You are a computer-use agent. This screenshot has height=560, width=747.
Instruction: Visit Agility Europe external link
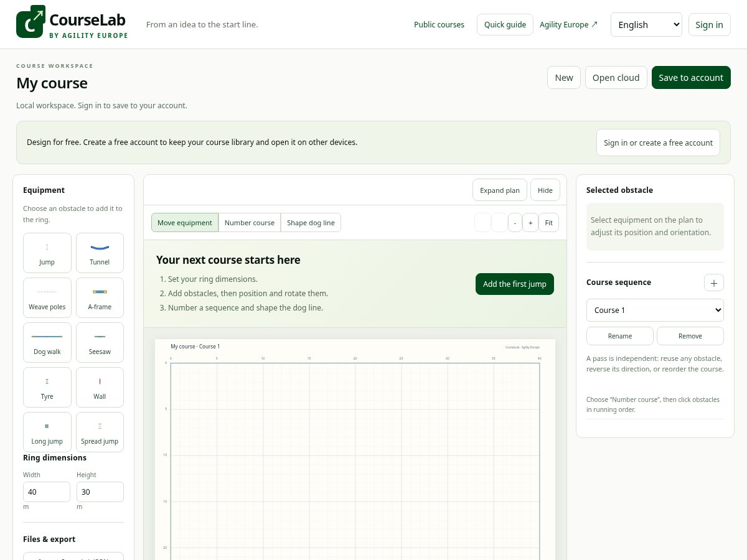pyautogui.click(x=569, y=25)
